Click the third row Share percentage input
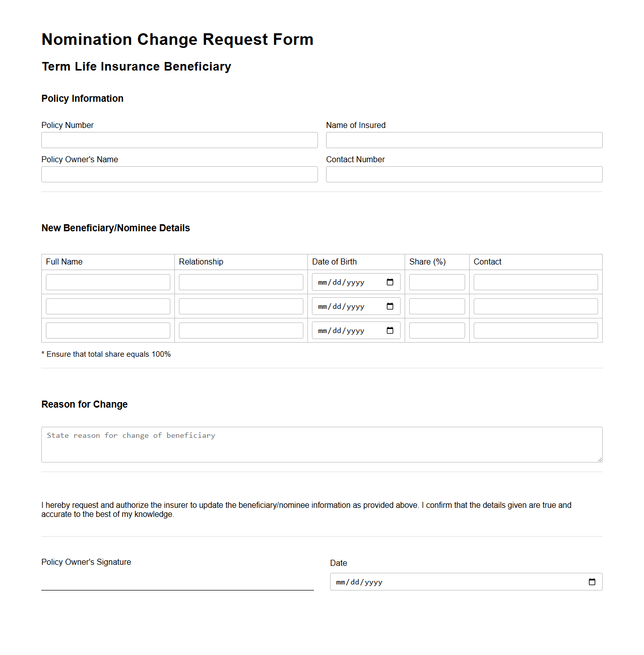 (x=436, y=330)
